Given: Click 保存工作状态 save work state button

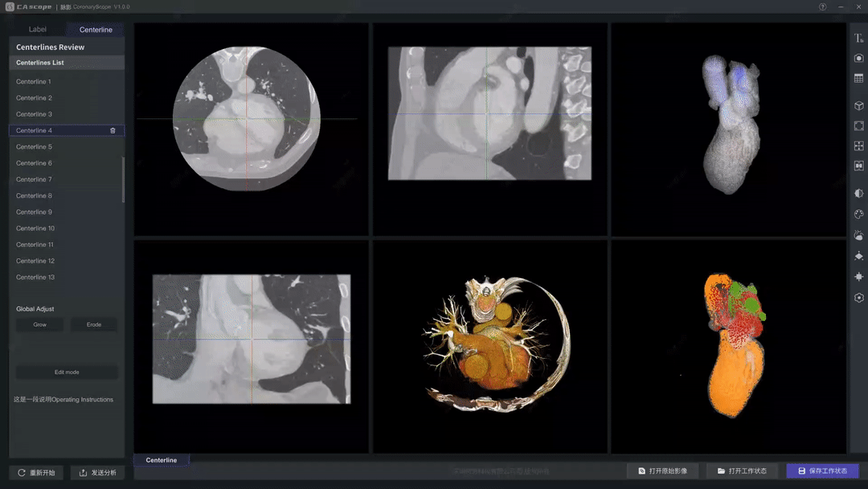Looking at the screenshot, I should click(x=823, y=471).
